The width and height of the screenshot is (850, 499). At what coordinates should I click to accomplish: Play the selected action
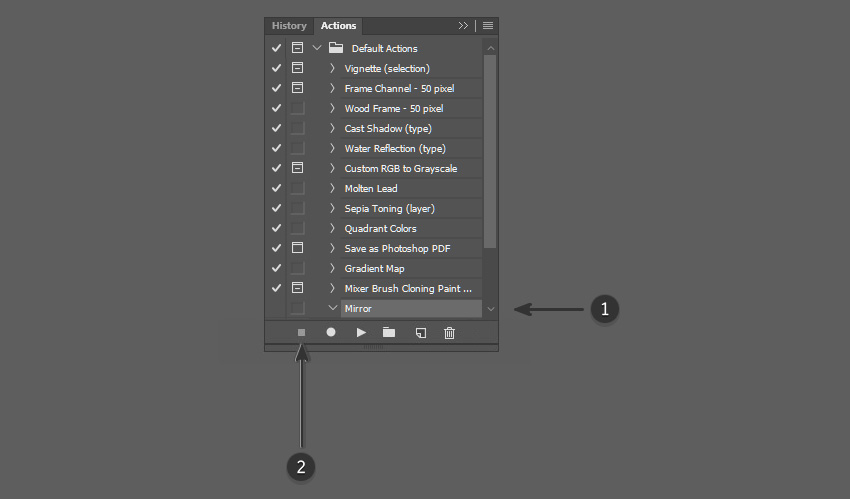click(x=361, y=333)
